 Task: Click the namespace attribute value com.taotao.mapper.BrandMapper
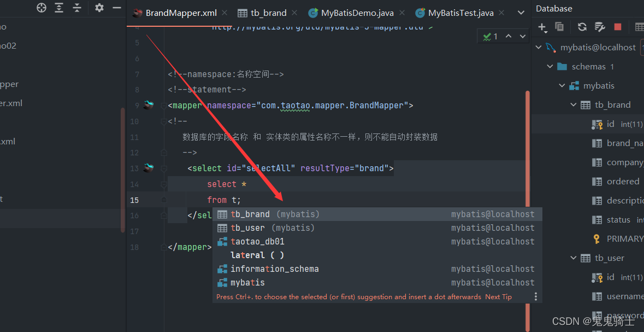332,106
